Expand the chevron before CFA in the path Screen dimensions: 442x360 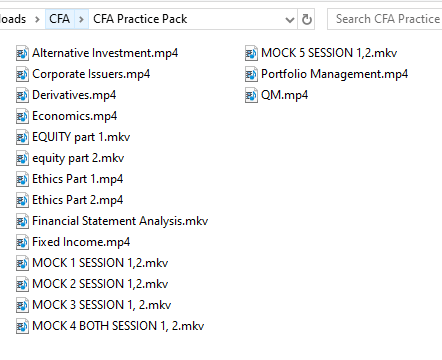(37, 19)
